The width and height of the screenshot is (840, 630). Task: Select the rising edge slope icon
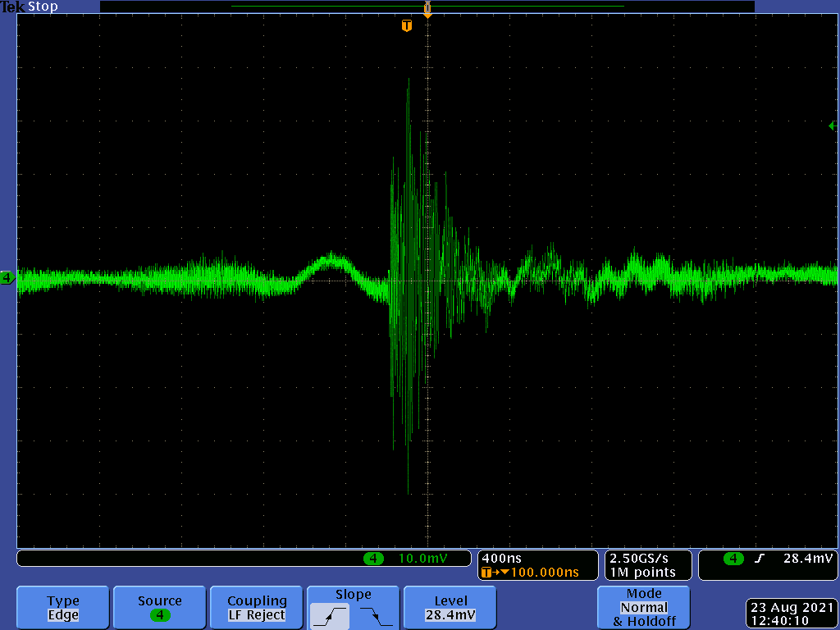click(329, 614)
